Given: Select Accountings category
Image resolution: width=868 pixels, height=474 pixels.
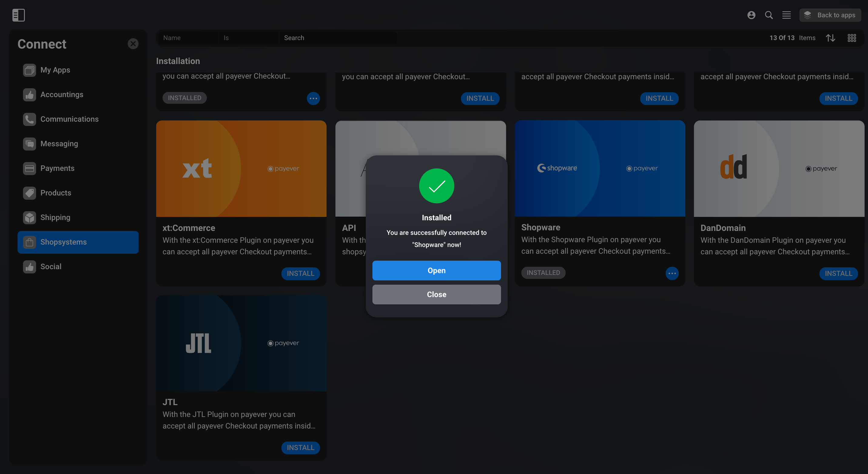Looking at the screenshot, I should 78,95.
